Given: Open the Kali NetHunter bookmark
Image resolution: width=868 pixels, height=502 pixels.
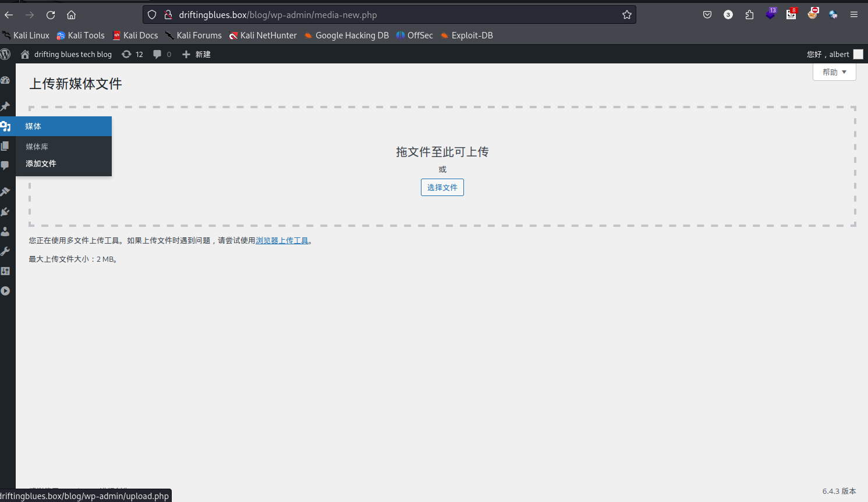Looking at the screenshot, I should tap(263, 35).
